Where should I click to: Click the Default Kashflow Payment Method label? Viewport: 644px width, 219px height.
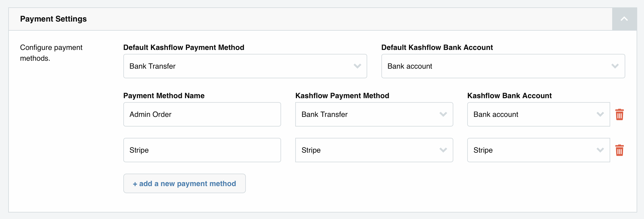[x=184, y=47]
